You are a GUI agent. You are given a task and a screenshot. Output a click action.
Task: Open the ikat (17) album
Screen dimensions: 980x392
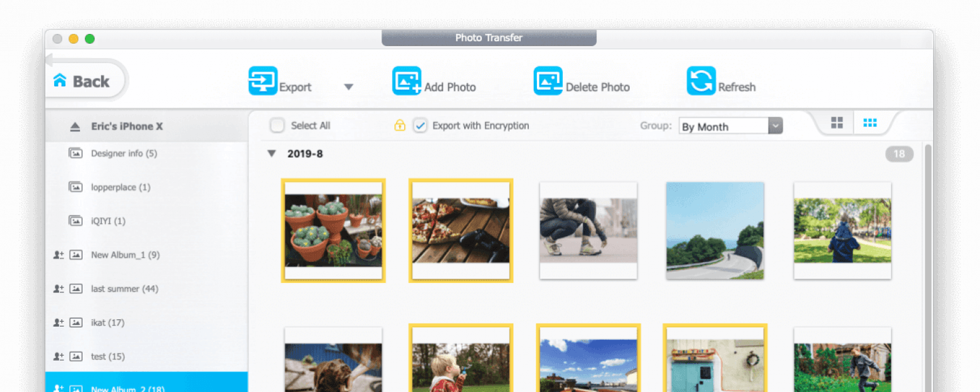tap(147, 322)
